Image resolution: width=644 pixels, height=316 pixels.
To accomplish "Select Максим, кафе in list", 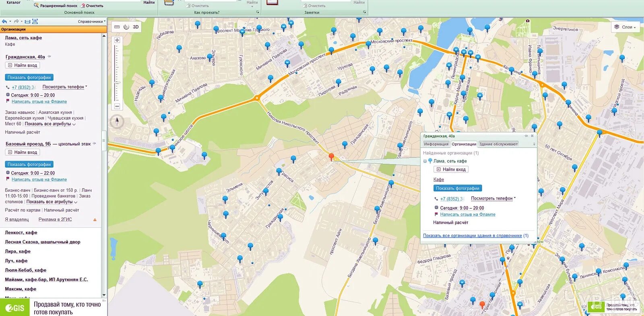I will (x=21, y=289).
